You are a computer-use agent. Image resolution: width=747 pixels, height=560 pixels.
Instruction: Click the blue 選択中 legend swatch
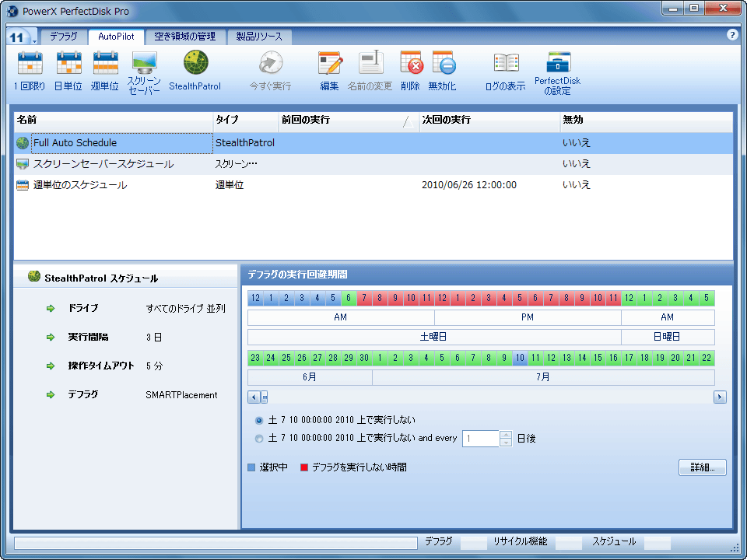coord(251,467)
